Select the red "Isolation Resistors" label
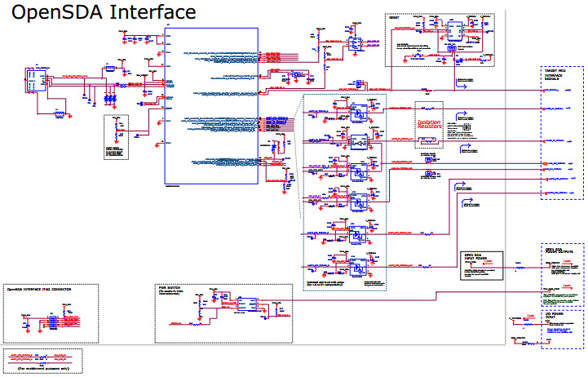The width and height of the screenshot is (588, 377). 428,124
